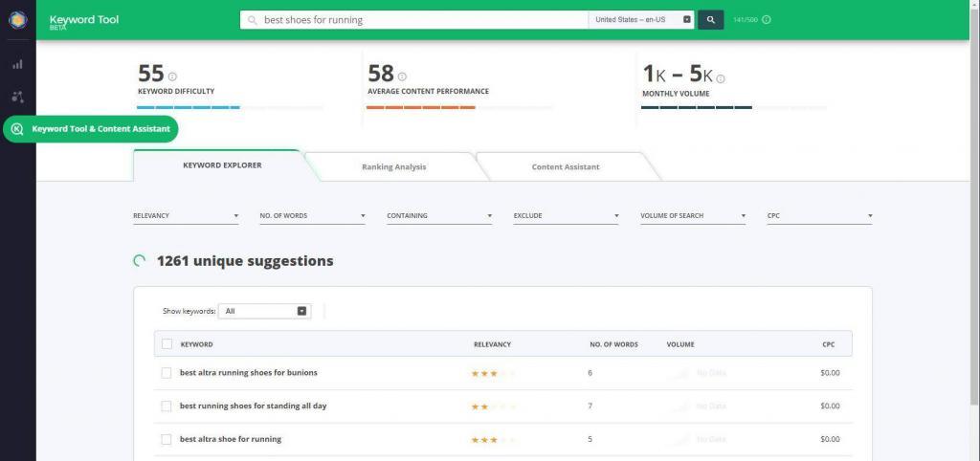This screenshot has height=461, width=980.
Task: Open the CPC filter dropdown
Action: tap(820, 216)
